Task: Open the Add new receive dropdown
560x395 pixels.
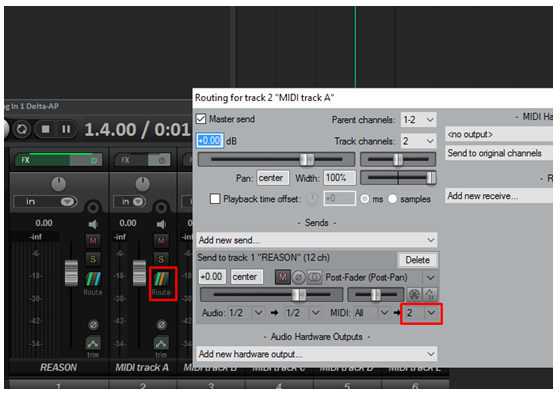Action: click(499, 196)
